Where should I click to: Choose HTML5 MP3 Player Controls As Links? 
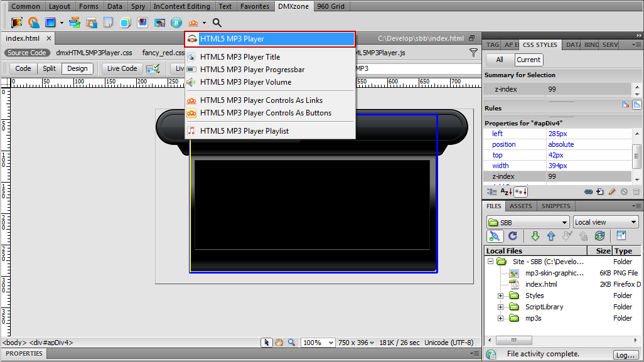click(x=270, y=100)
